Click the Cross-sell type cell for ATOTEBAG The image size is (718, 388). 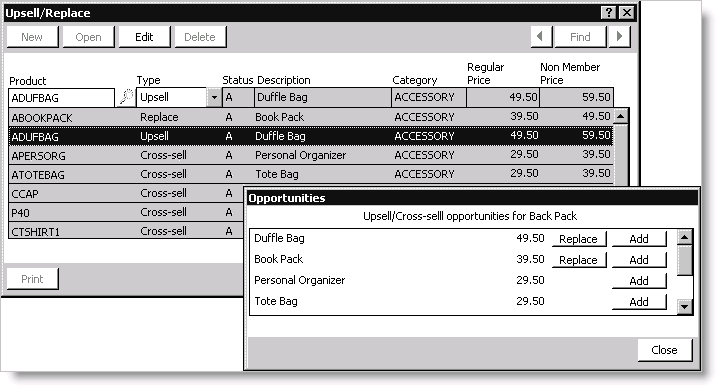pos(163,174)
